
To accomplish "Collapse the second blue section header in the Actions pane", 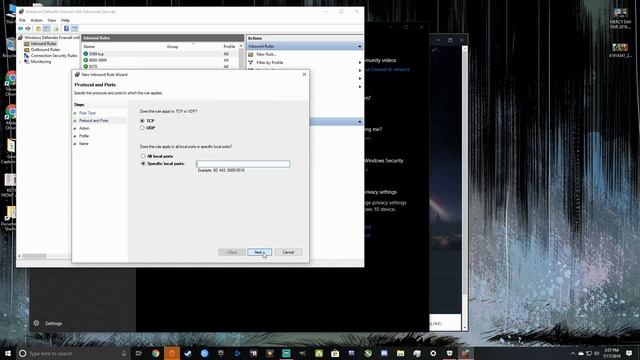I will pyautogui.click(x=360, y=122).
